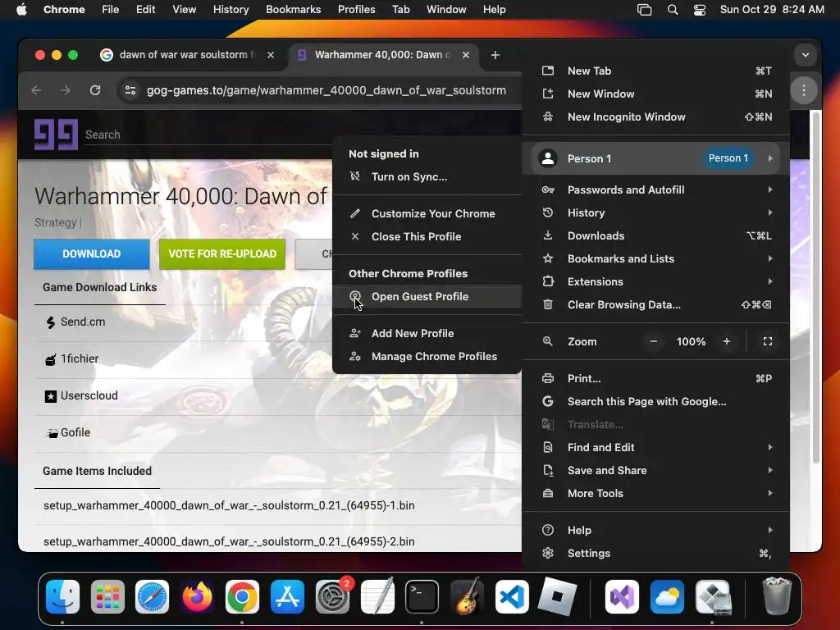Reload the current page

coord(95,90)
